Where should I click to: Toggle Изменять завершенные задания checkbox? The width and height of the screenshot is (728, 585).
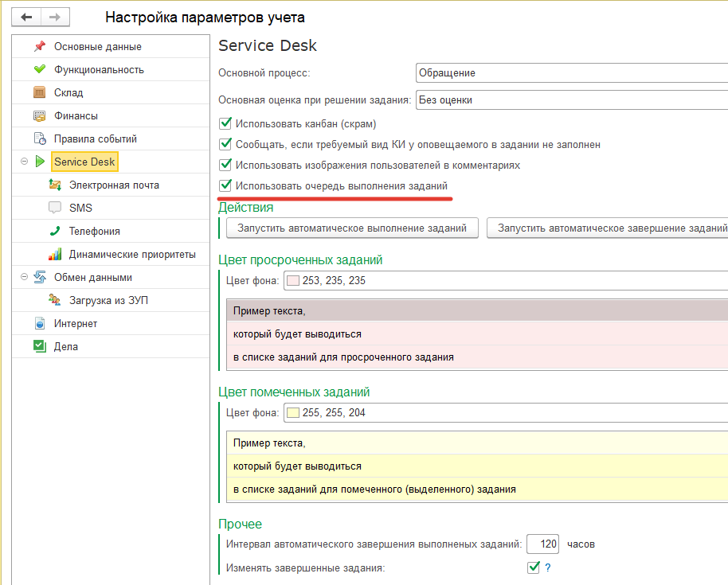pyautogui.click(x=534, y=567)
